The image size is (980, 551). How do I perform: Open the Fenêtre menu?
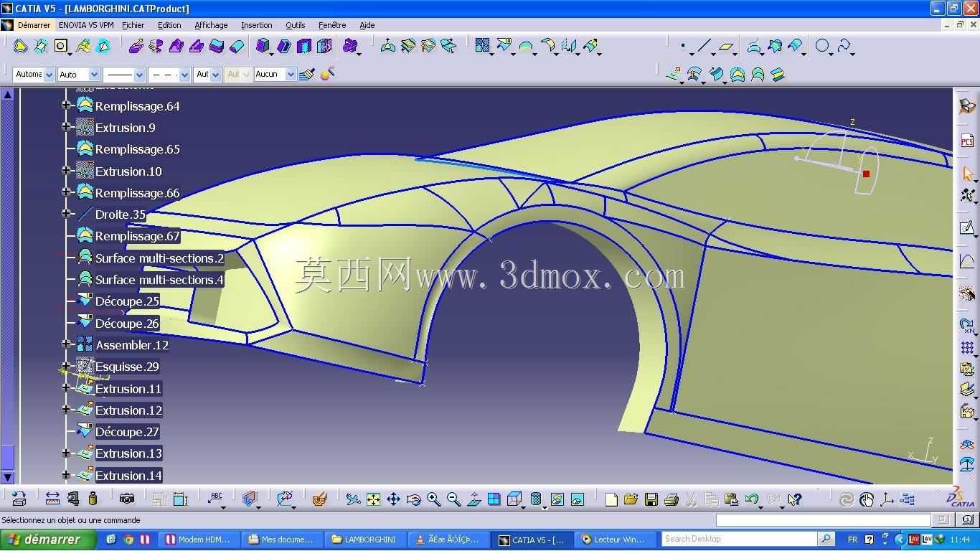click(x=332, y=25)
